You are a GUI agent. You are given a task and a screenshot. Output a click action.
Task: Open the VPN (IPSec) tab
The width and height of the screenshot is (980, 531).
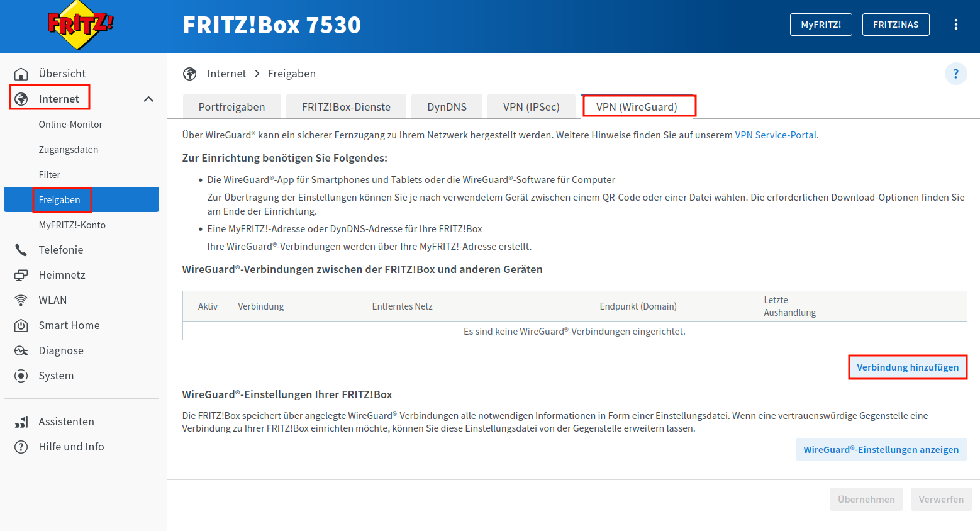pyautogui.click(x=531, y=107)
